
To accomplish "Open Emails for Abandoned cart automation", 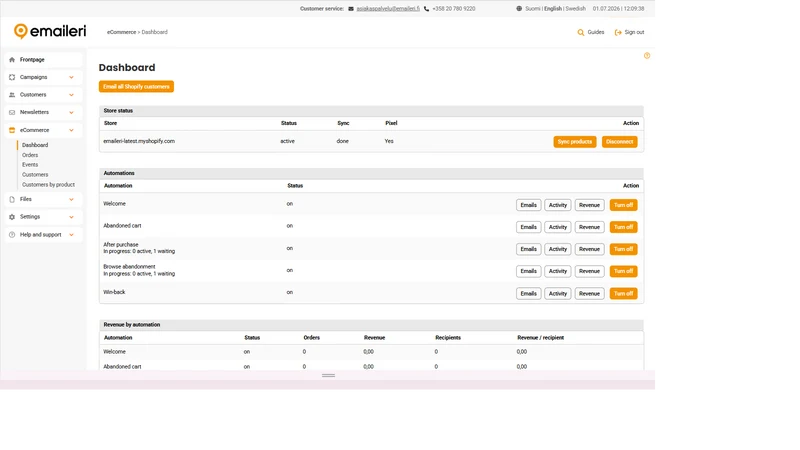I will (x=528, y=227).
